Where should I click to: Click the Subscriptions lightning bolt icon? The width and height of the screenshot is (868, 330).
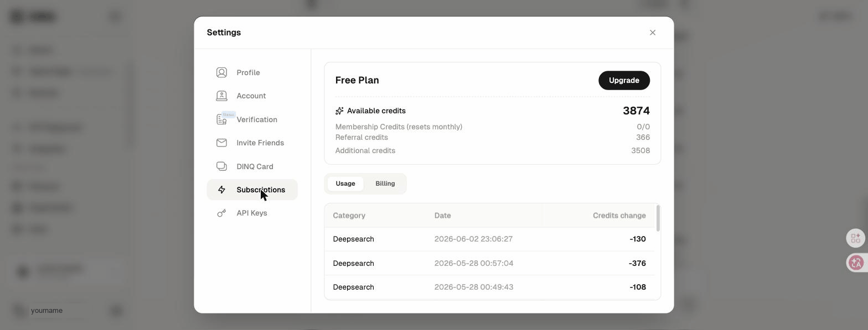coord(221,190)
